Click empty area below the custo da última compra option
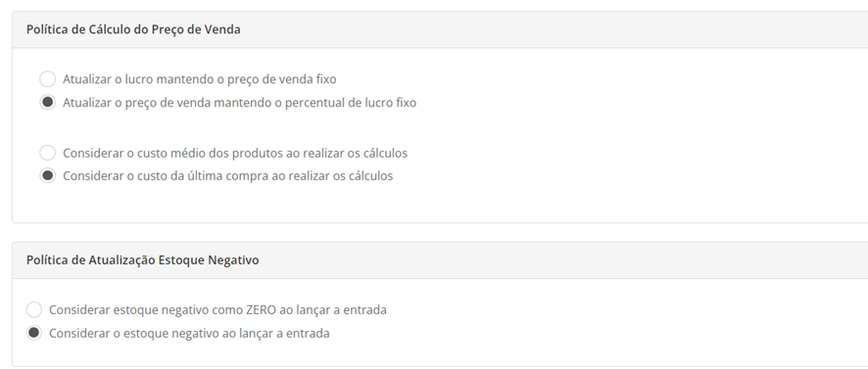 tap(221, 204)
